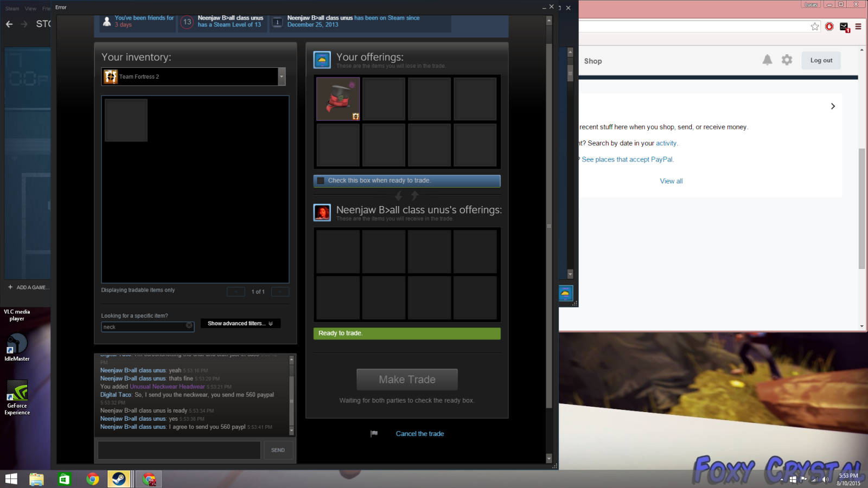
Task: Expand the PayPal recent activity chevron
Action: click(833, 106)
